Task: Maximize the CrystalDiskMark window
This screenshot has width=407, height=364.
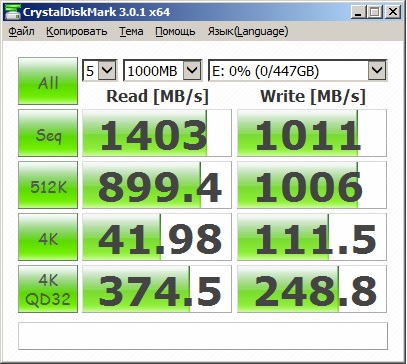Action: point(375,13)
